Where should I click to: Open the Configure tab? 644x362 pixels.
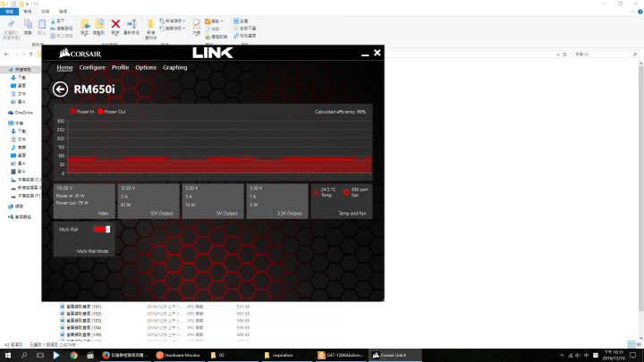click(92, 67)
